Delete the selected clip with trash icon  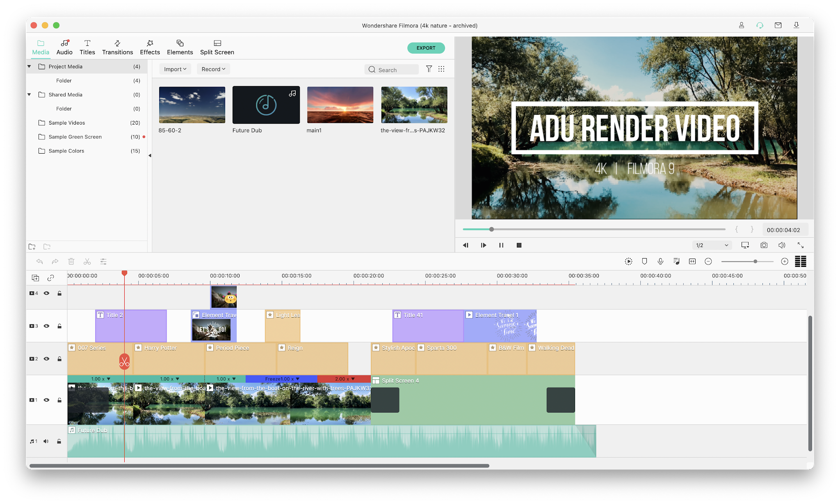coord(71,261)
